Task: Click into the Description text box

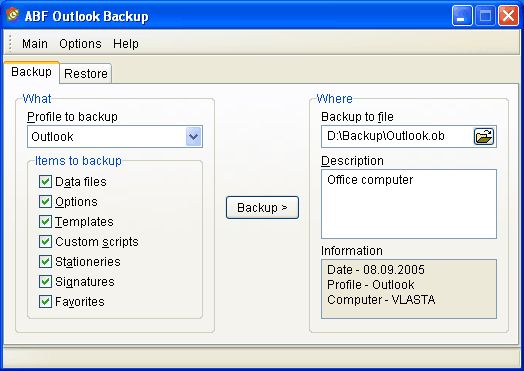Action: (409, 204)
